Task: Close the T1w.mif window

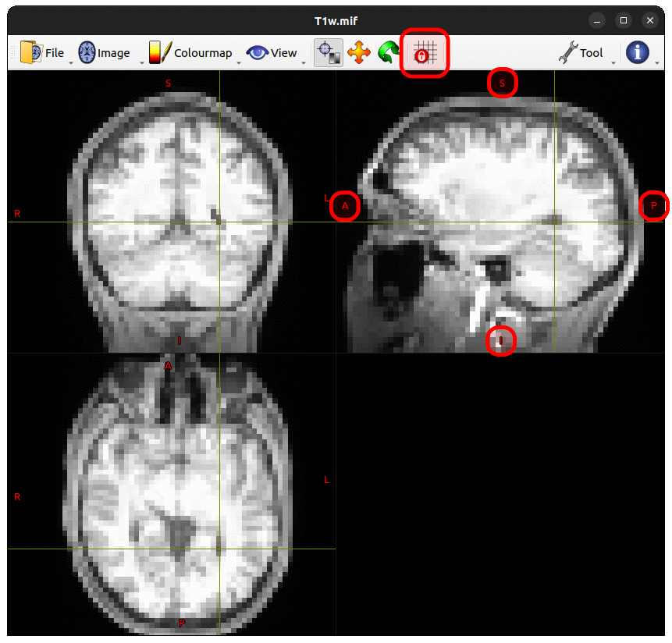Action: coord(649,20)
